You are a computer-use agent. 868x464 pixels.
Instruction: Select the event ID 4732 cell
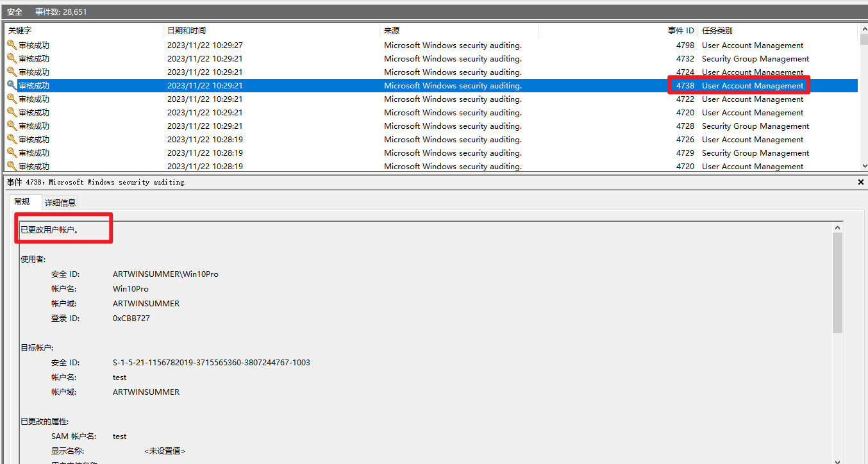pyautogui.click(x=685, y=59)
